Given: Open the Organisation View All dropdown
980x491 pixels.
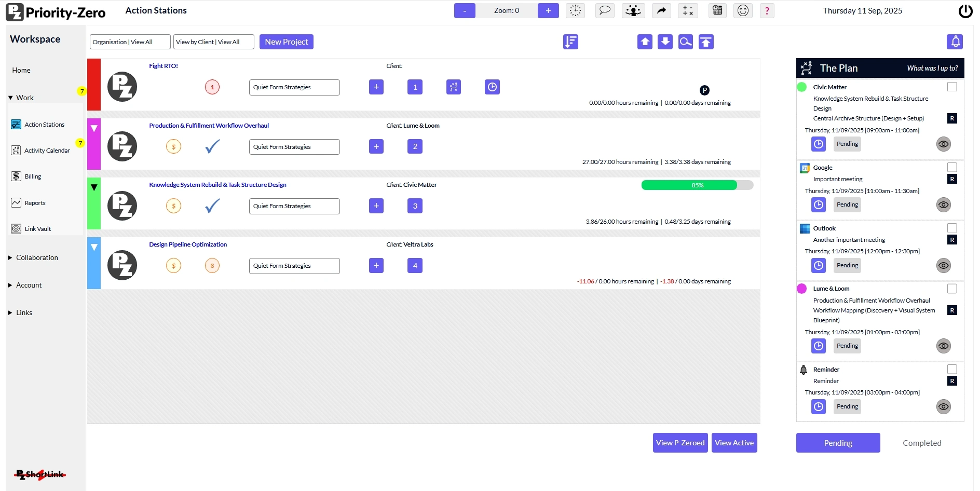Looking at the screenshot, I should 130,42.
